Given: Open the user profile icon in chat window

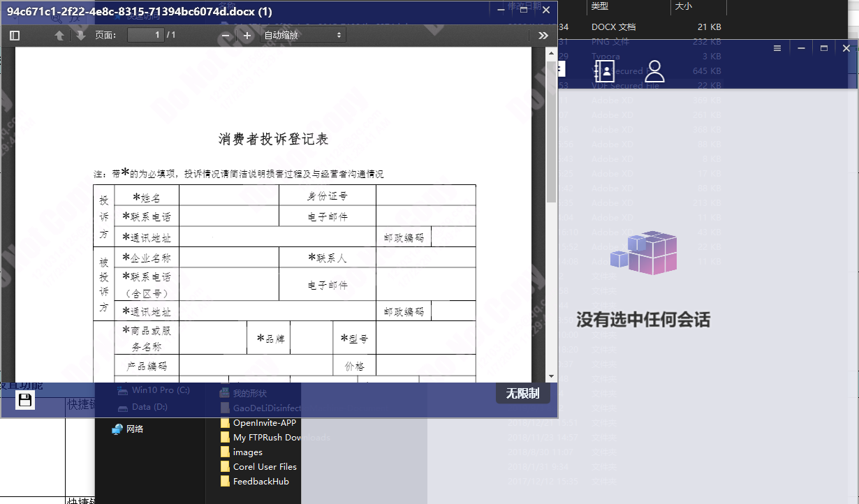Looking at the screenshot, I should pyautogui.click(x=654, y=71).
